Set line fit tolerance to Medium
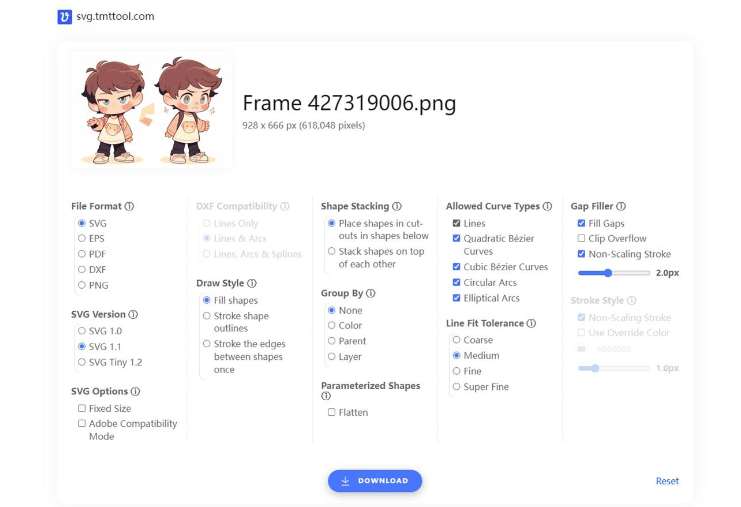The image size is (741, 507). (x=457, y=355)
